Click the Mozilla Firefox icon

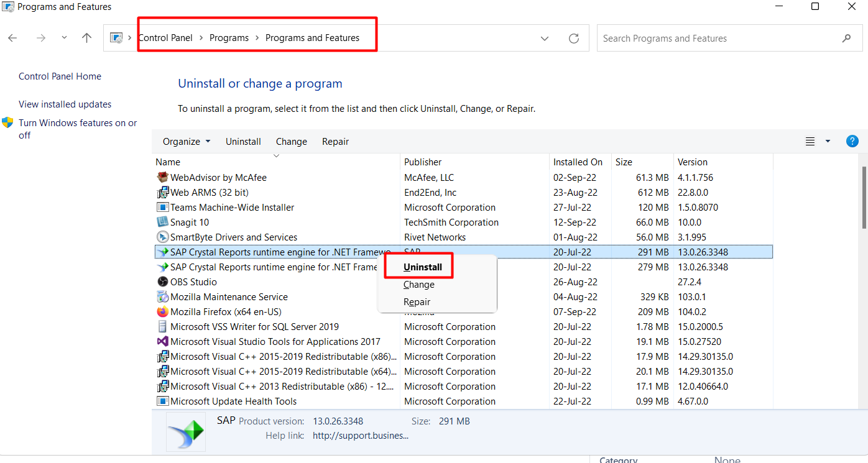tap(162, 312)
